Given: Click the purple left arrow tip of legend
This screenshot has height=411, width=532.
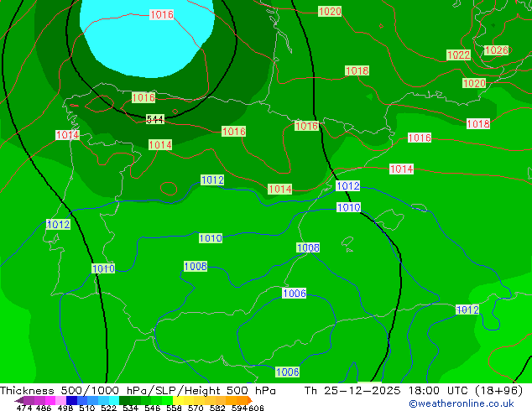Looking at the screenshot, I should click(18, 400).
